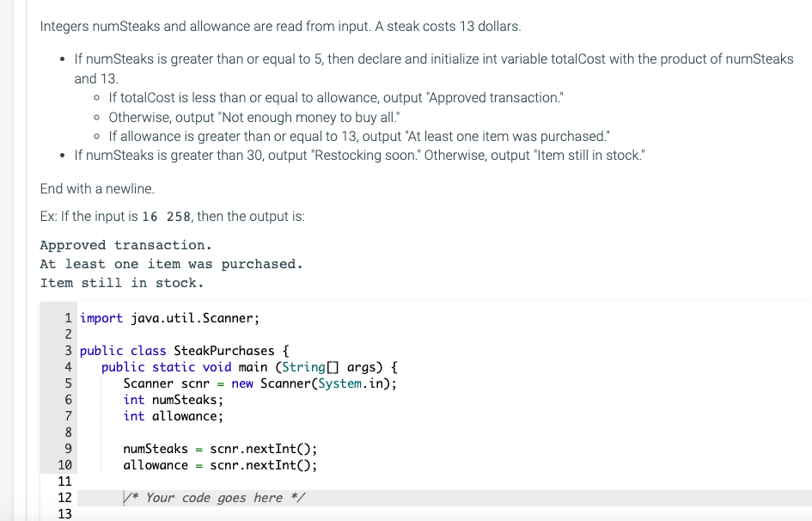Image resolution: width=812 pixels, height=521 pixels.
Task: Click the Item still in stock output line
Action: [119, 283]
